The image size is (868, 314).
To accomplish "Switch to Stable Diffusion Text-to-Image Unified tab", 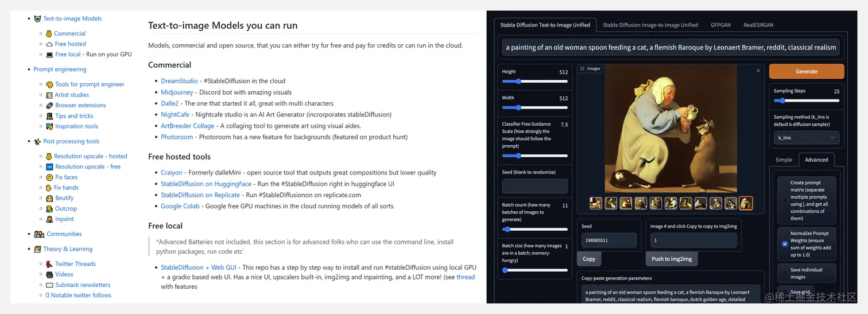I will click(545, 25).
